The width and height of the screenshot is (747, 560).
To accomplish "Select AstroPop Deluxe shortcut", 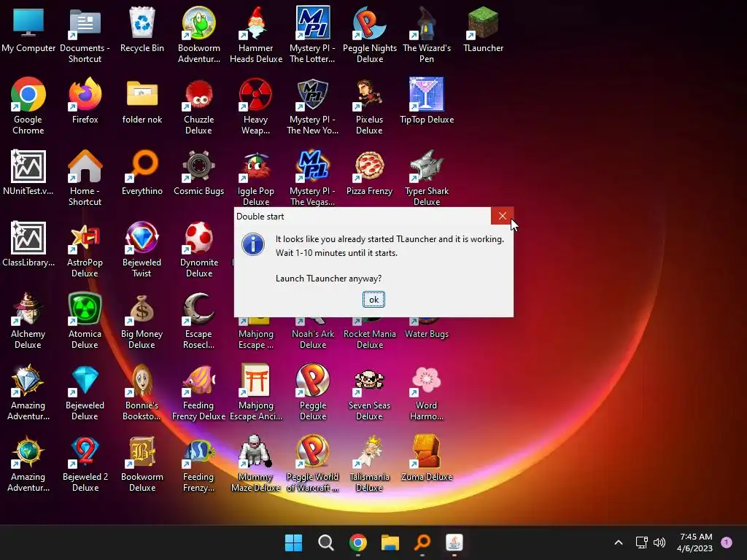I will tap(85, 249).
